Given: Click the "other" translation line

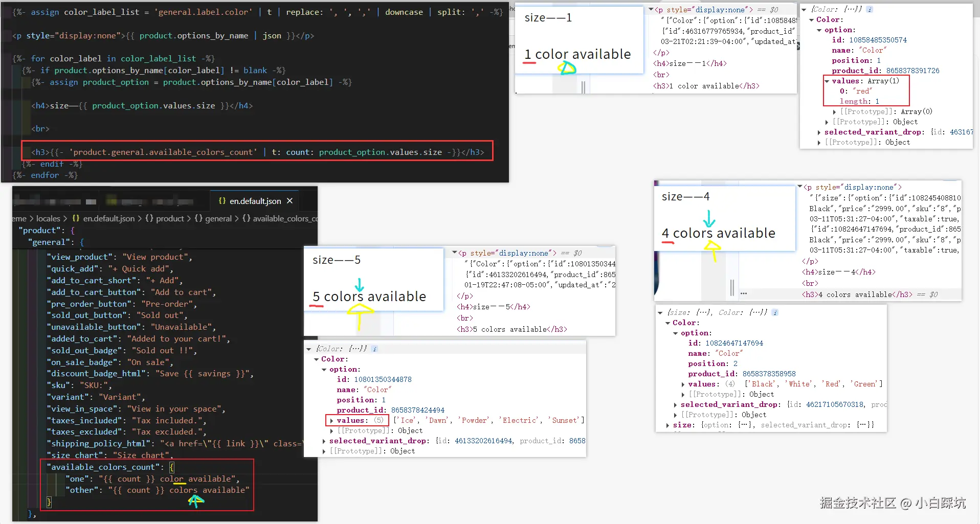Looking at the screenshot, I should click(x=158, y=490).
